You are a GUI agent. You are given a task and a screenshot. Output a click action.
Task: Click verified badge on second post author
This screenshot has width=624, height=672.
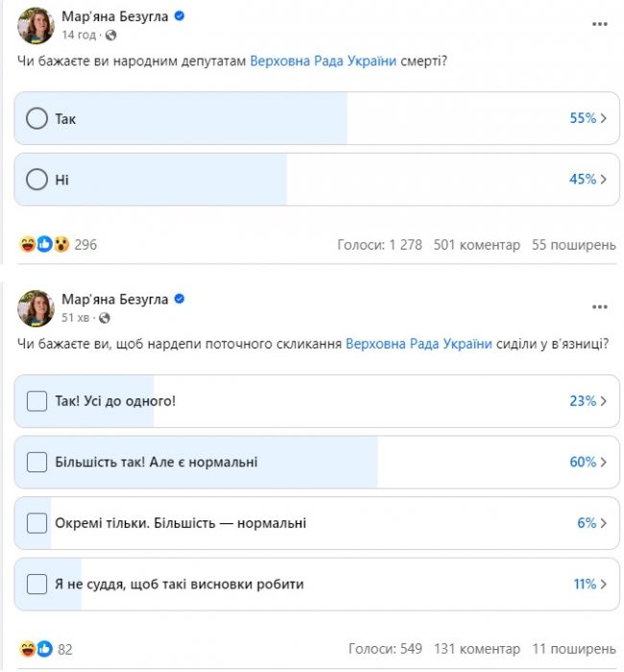click(x=179, y=300)
